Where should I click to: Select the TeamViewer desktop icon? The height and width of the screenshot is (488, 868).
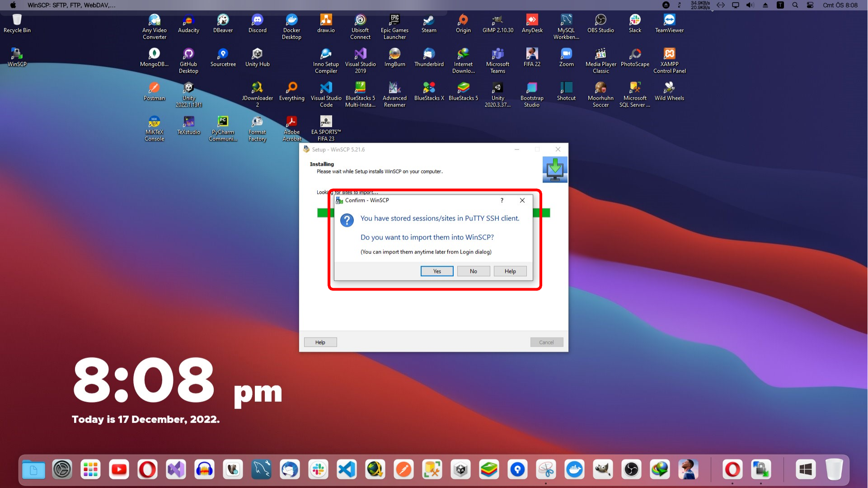(x=670, y=23)
